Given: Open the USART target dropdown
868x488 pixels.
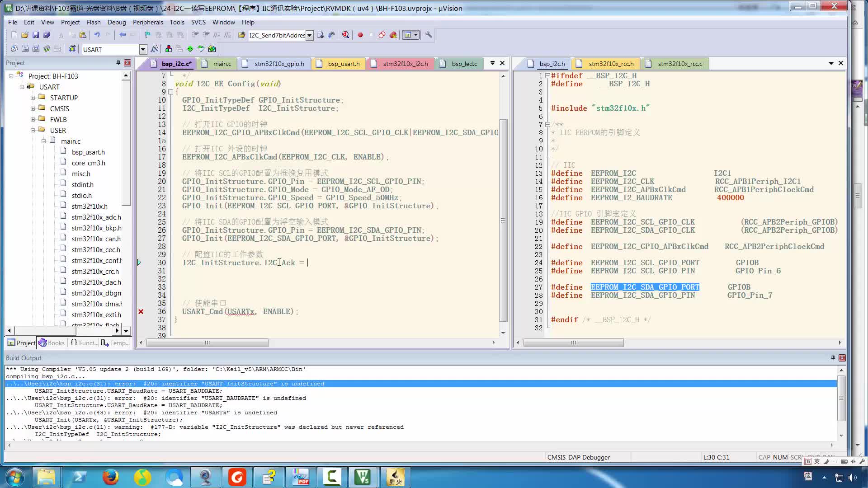Looking at the screenshot, I should [x=143, y=49].
